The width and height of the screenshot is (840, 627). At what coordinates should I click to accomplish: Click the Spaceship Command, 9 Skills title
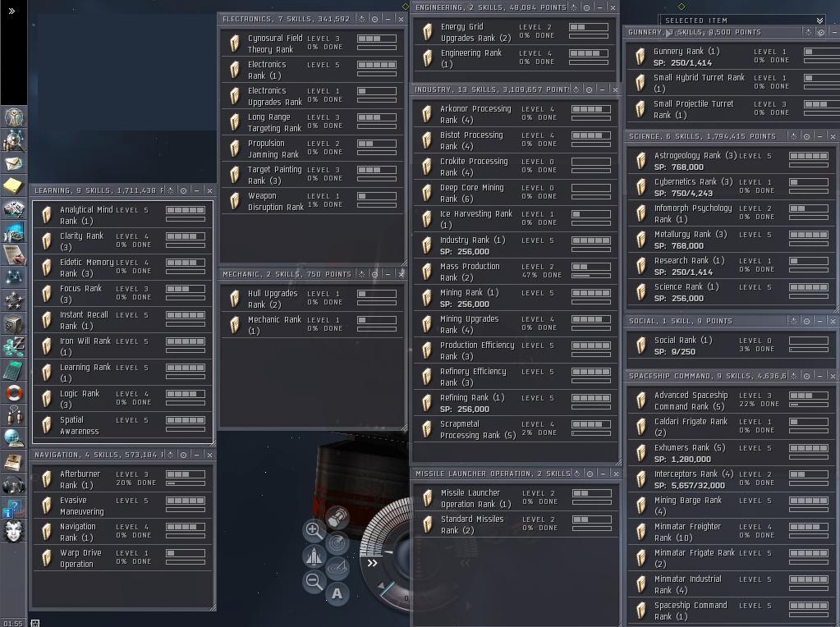(707, 376)
